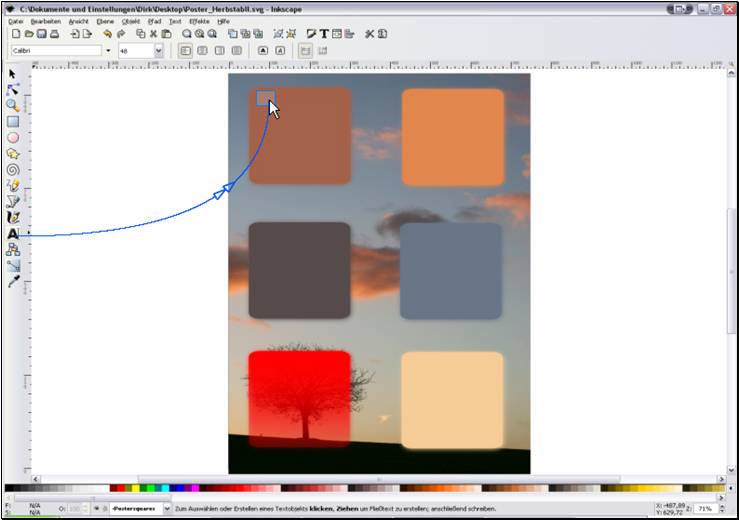Click the red tree square on canvas
The image size is (739, 520).
click(x=299, y=399)
